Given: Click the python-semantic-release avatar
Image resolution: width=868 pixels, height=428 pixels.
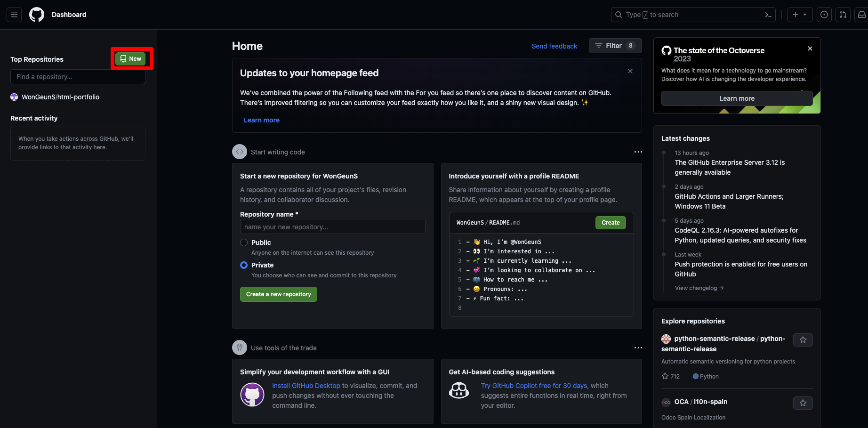Looking at the screenshot, I should pyautogui.click(x=666, y=339).
